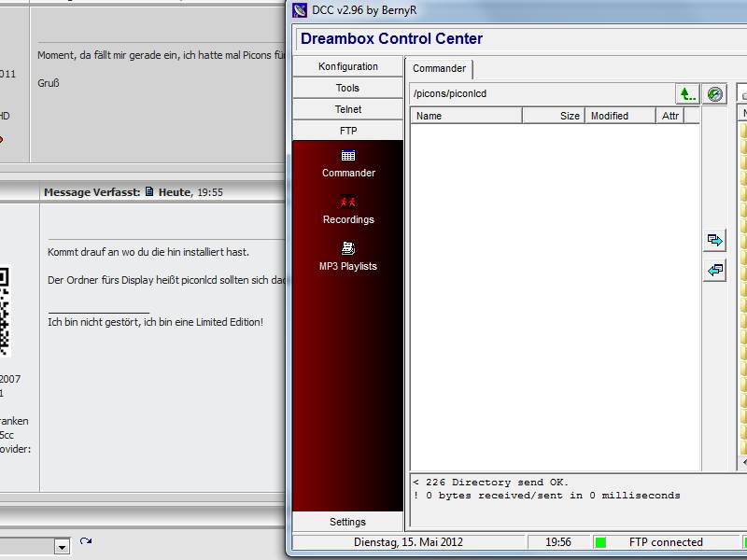
Task: Select the Telnet section
Action: [348, 109]
